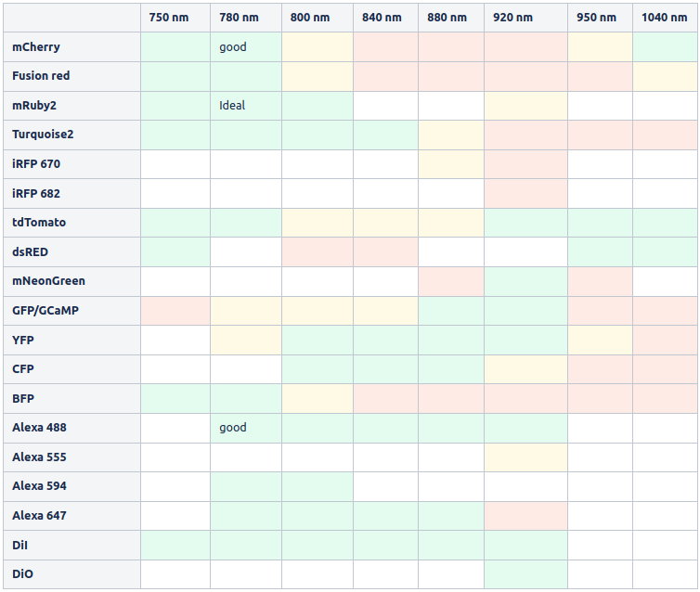Select the 'good' cell in Alexa 488 row

(246, 428)
